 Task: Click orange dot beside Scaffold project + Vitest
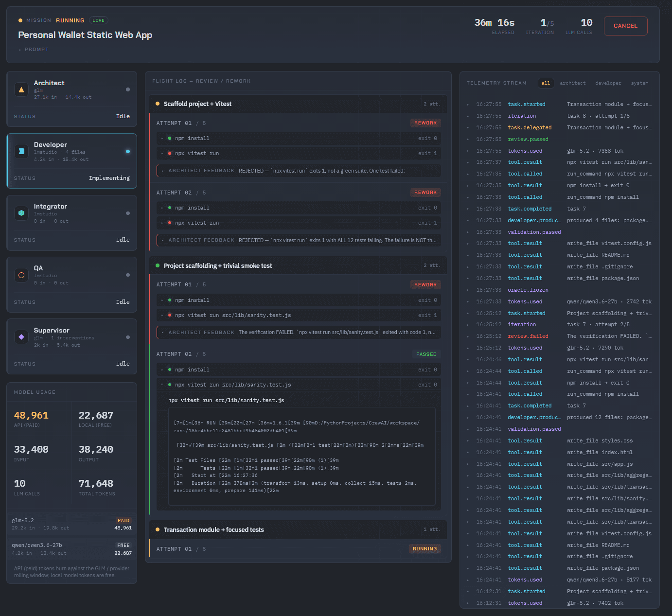158,104
